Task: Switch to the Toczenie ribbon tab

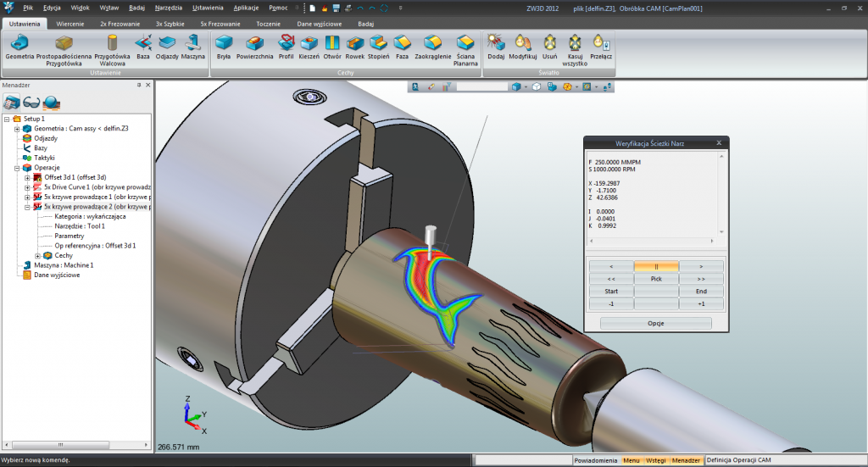Action: click(x=267, y=24)
